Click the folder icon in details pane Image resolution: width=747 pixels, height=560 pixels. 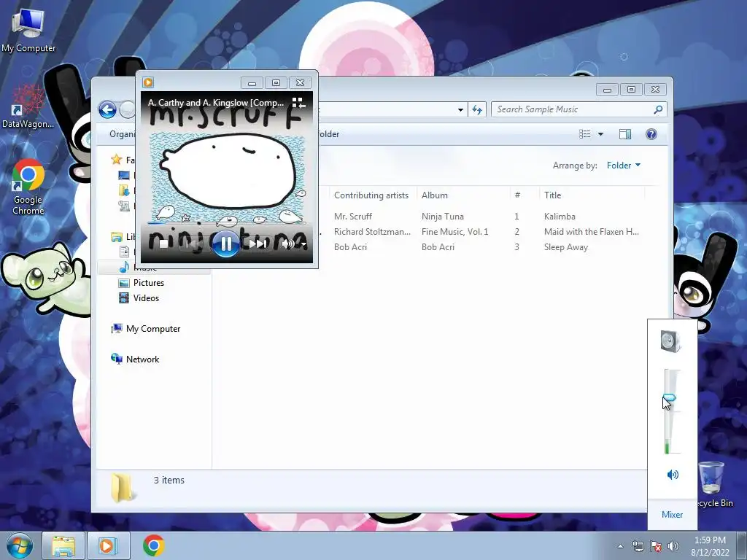pyautogui.click(x=122, y=487)
